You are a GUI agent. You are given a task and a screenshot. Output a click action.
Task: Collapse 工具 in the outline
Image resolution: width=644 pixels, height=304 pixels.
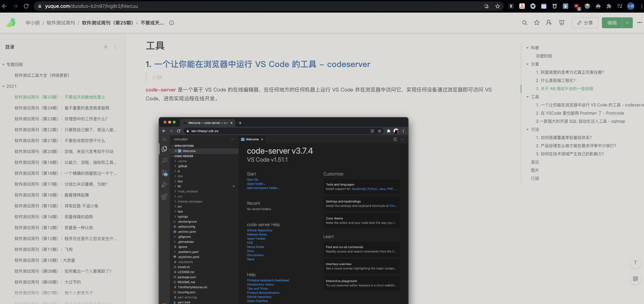527,97
